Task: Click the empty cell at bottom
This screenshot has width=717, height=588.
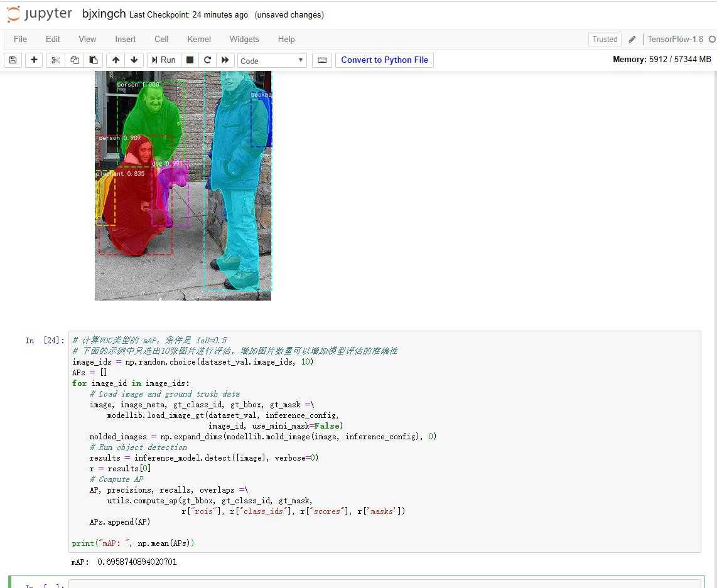Action: (x=386, y=584)
